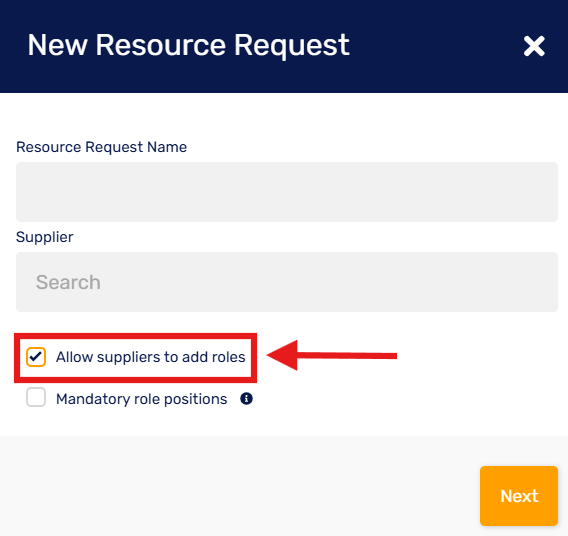The width and height of the screenshot is (568, 536).
Task: Click the 'Allow suppliers to add roles' label text
Action: point(150,357)
